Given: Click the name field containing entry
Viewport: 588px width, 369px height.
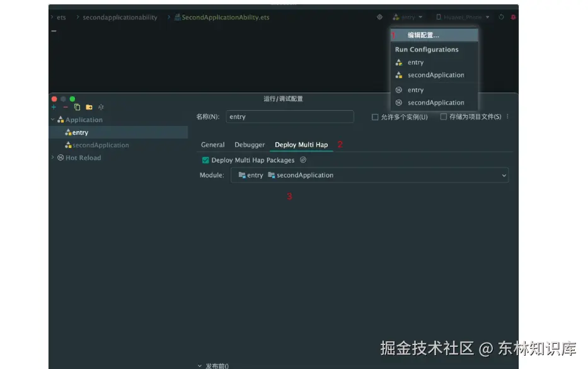Looking at the screenshot, I should click(290, 117).
